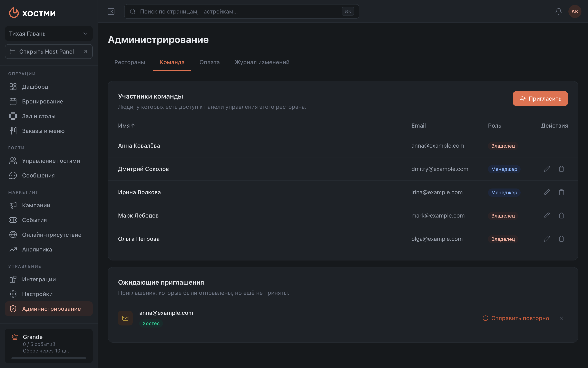This screenshot has height=368, width=588.
Task: Open Онлайн-присутствие page
Action: (x=49, y=235)
